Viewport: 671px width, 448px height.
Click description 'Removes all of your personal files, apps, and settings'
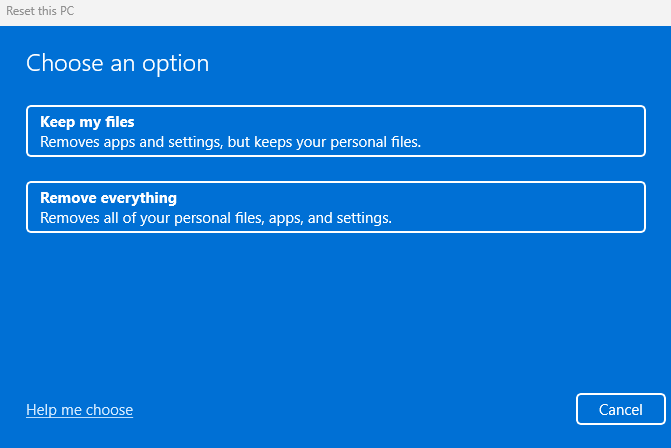click(215, 218)
